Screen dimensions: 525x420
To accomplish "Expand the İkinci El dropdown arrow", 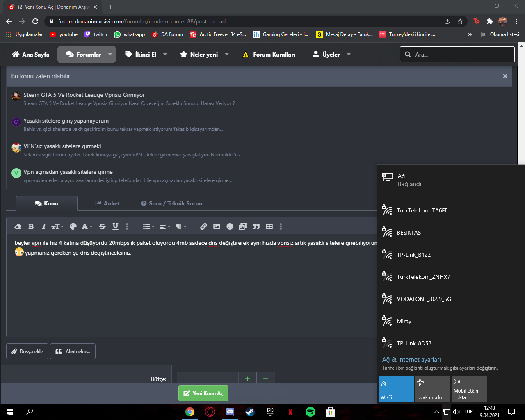I will [165, 55].
